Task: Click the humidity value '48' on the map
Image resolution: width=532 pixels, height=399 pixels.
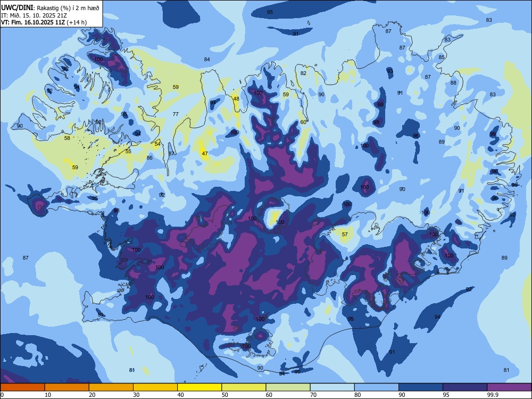Action: (x=236, y=99)
